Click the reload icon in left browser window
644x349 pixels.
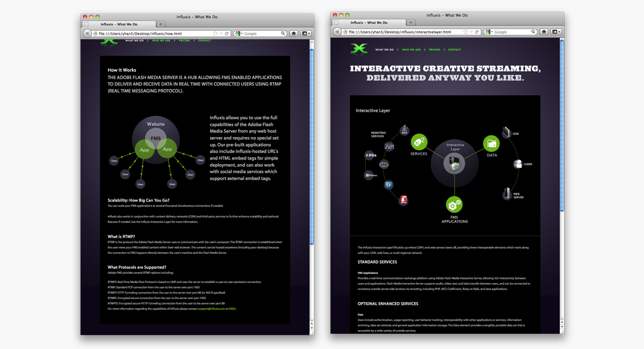pyautogui.click(x=227, y=34)
